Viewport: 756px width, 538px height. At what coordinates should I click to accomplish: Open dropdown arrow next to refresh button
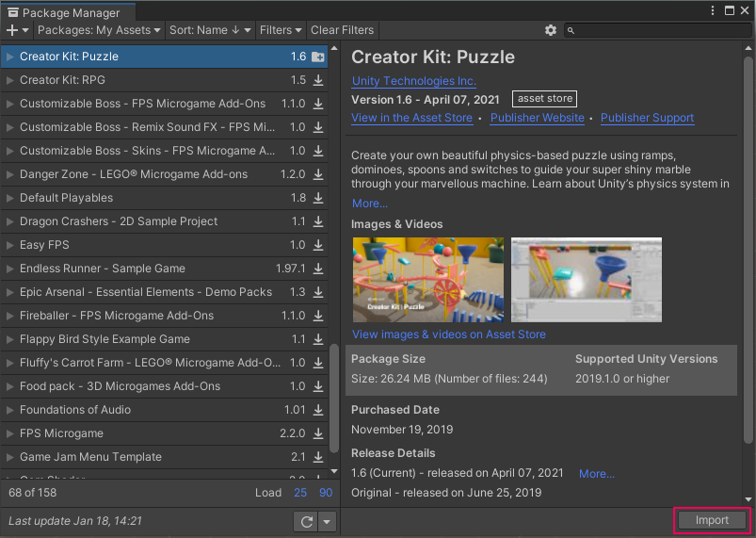point(327,521)
